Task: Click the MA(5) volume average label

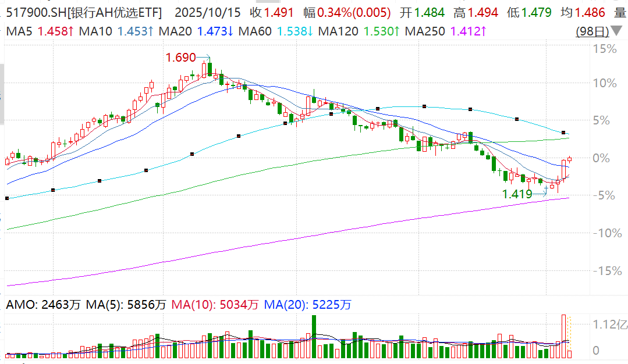Action: coord(104,304)
